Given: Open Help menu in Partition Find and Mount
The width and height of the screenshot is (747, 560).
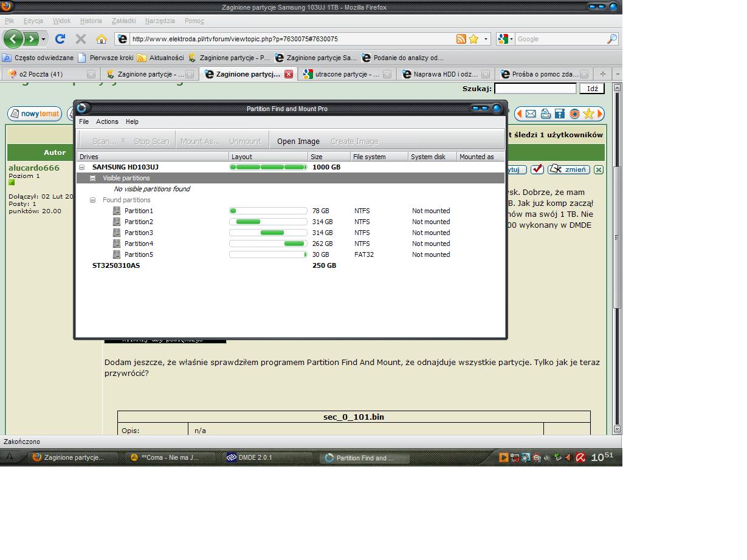Looking at the screenshot, I should coord(132,121).
